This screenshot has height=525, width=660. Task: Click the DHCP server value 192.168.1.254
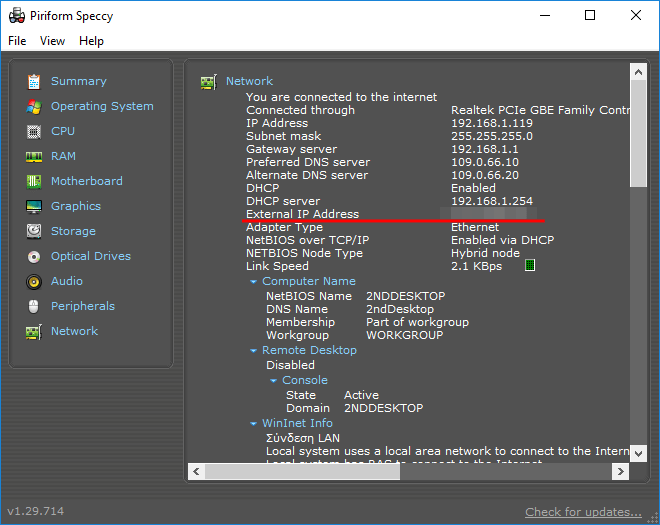coord(492,201)
